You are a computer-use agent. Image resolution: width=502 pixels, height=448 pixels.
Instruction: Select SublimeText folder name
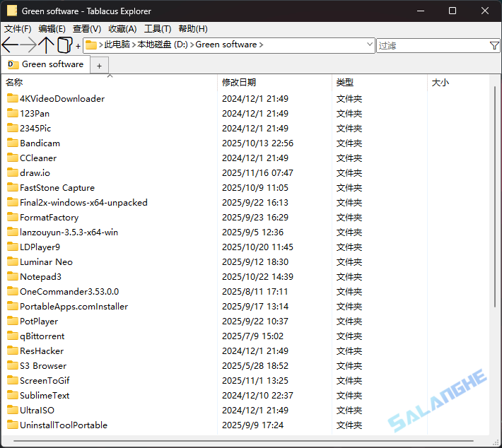coord(45,395)
